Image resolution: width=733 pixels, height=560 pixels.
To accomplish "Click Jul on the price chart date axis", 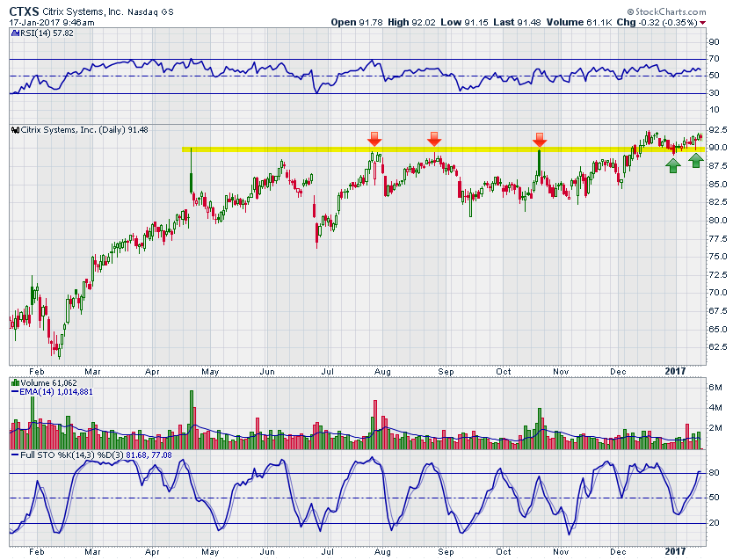I will 327,372.
